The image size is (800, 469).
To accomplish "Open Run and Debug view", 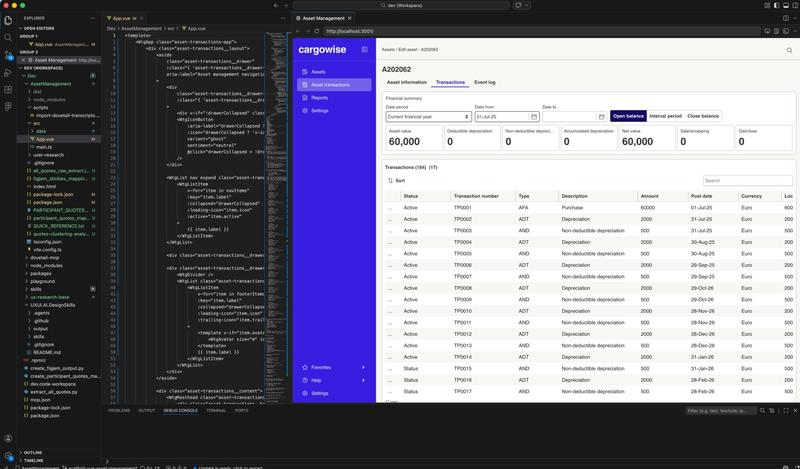I will point(9,72).
